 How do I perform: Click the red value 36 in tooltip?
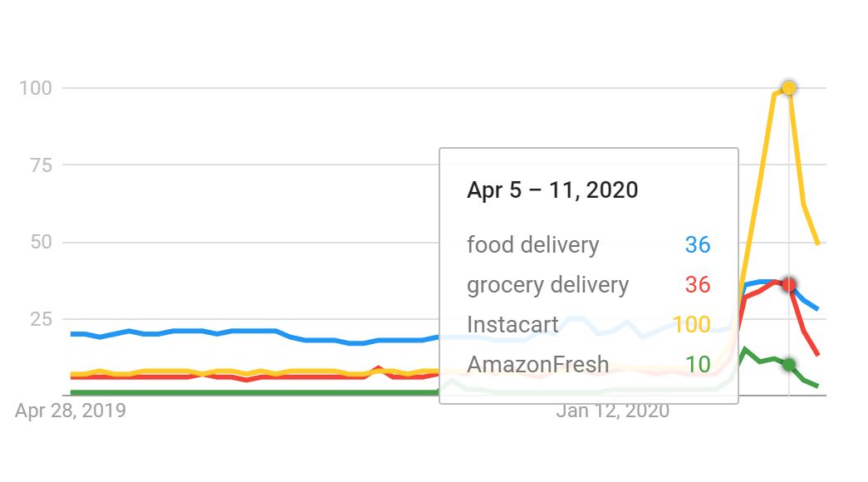[698, 284]
